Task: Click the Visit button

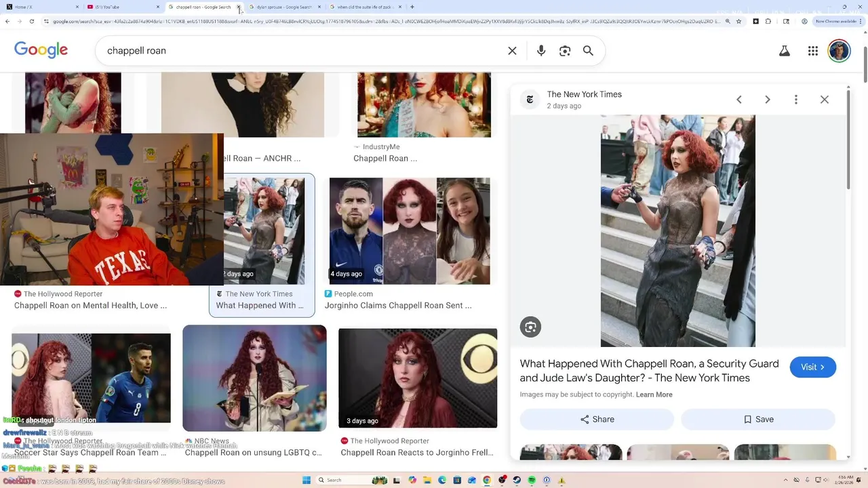Action: (812, 367)
